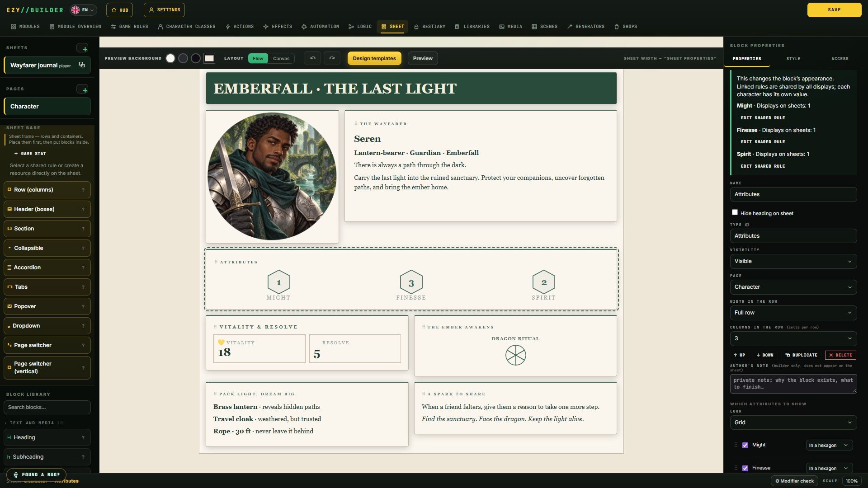Click the Dragon Ritual wheel icon
The height and width of the screenshot is (488, 868).
515,355
